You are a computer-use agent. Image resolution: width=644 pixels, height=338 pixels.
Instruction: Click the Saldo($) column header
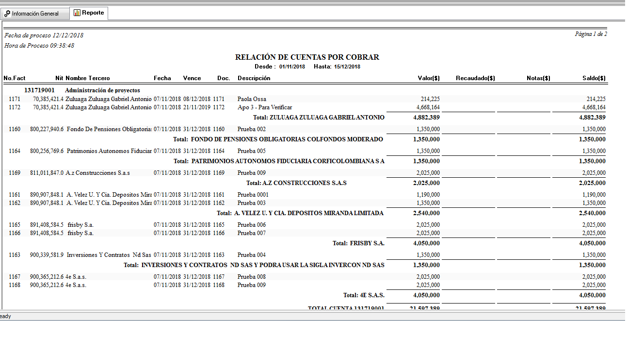[594, 78]
